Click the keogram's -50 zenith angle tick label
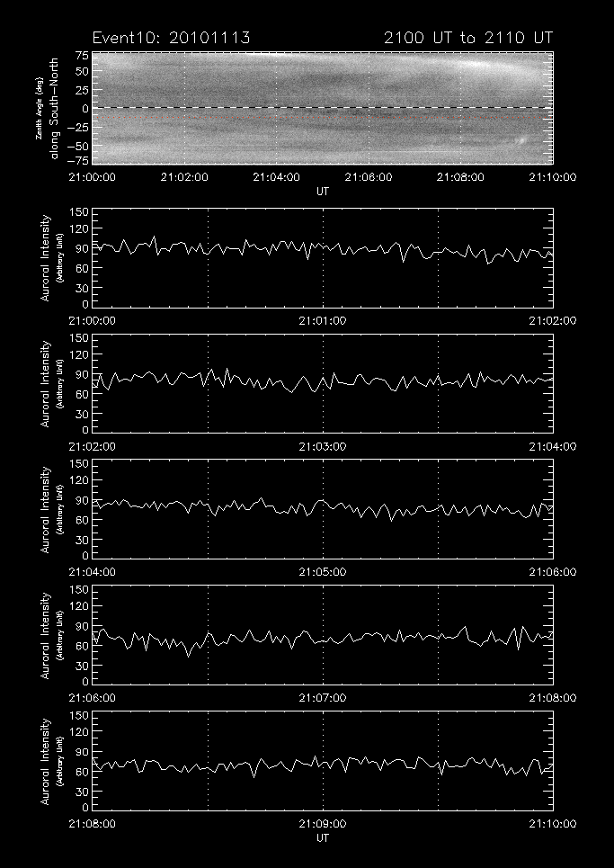Viewport: 614px width, 868px height. (x=78, y=146)
